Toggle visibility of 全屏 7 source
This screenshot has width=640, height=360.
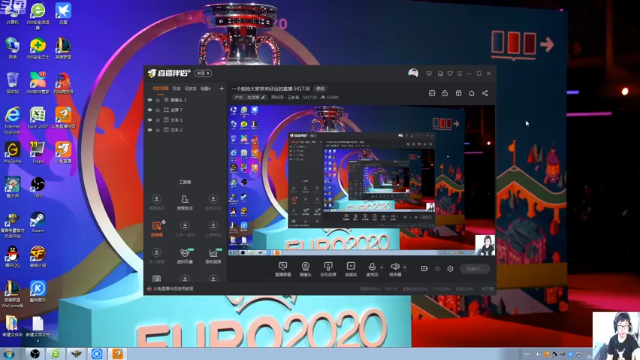click(150, 110)
